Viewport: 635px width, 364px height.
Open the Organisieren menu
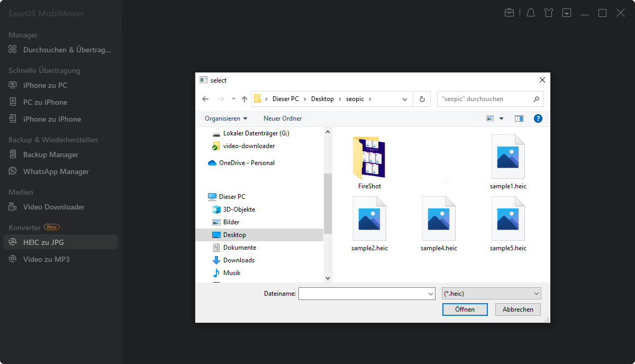pos(226,119)
